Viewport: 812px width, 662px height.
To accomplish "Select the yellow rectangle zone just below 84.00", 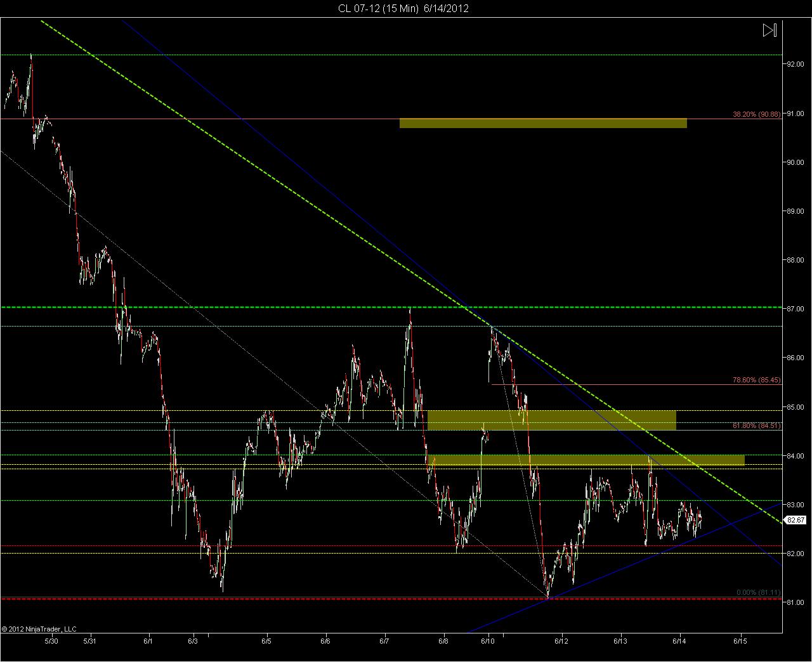I will (586, 460).
